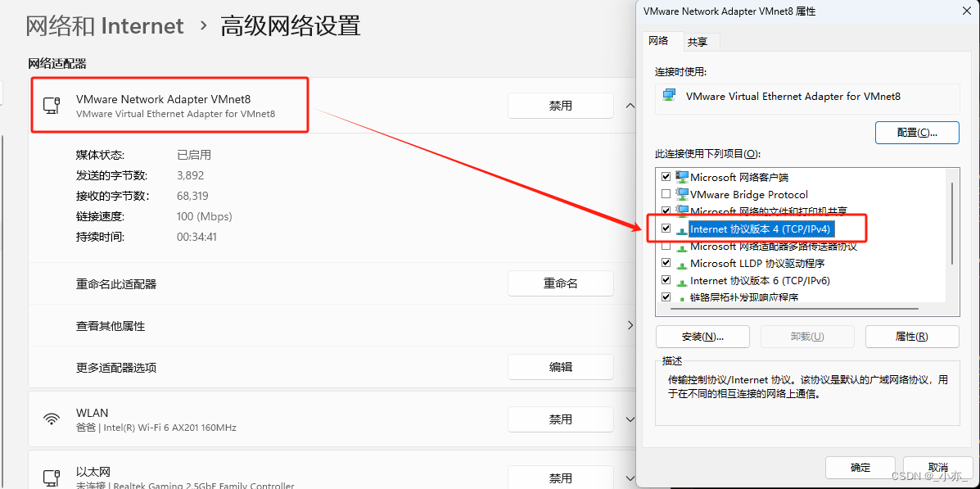Viewport: 980px width, 489px height.
Task: Uncheck Internet 协议版本 6 (TCP/IPv6) checkbox
Action: coord(666,281)
